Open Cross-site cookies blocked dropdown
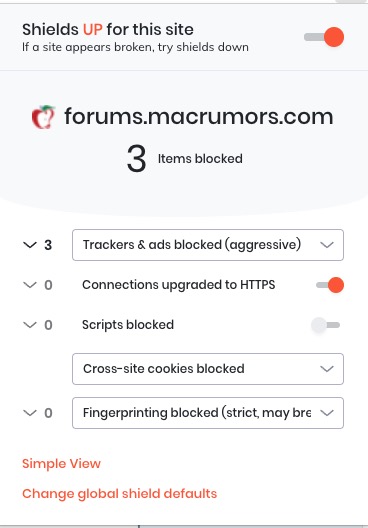The height and width of the screenshot is (528, 368). (208, 369)
